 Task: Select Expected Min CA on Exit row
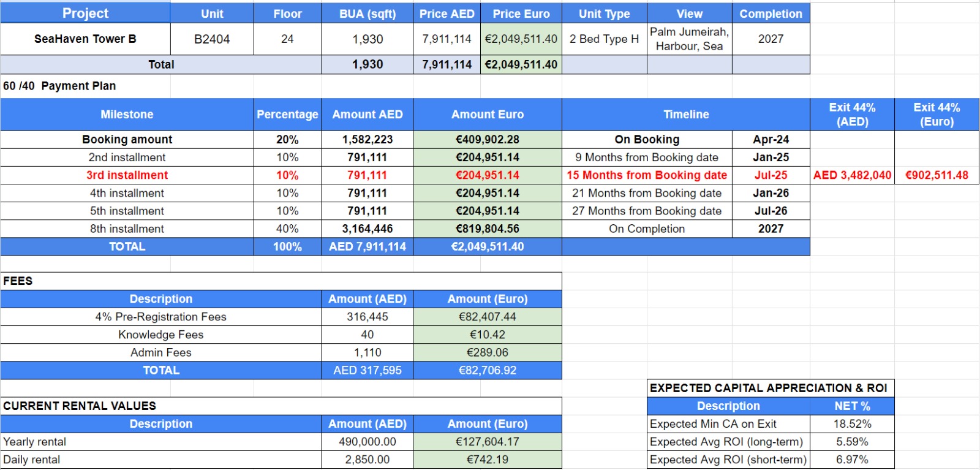tap(728, 424)
